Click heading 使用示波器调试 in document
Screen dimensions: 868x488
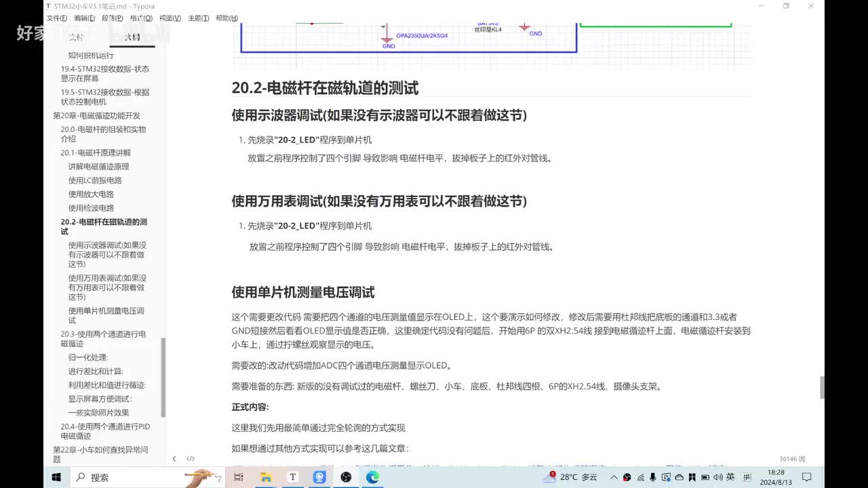[x=379, y=115]
